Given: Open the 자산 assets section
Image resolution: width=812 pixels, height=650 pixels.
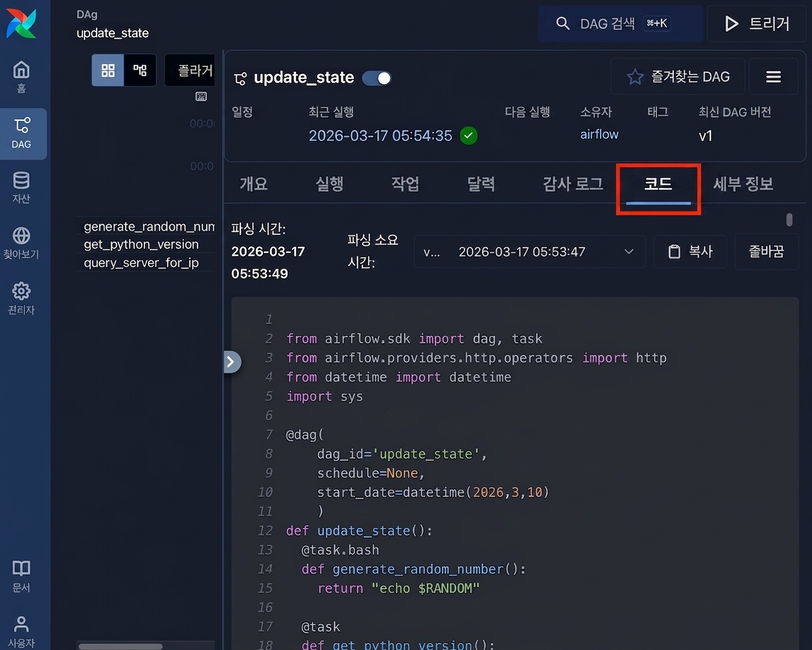Looking at the screenshot, I should coord(21,188).
